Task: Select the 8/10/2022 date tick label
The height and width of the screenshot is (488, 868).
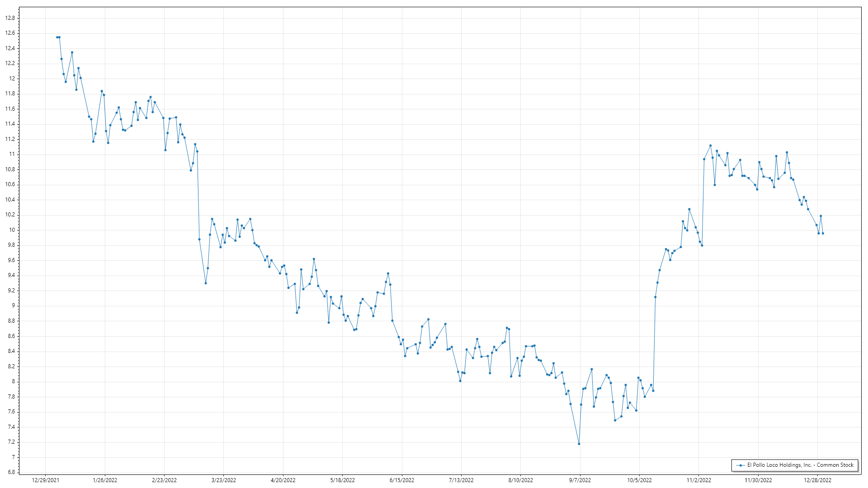Action: [521, 480]
